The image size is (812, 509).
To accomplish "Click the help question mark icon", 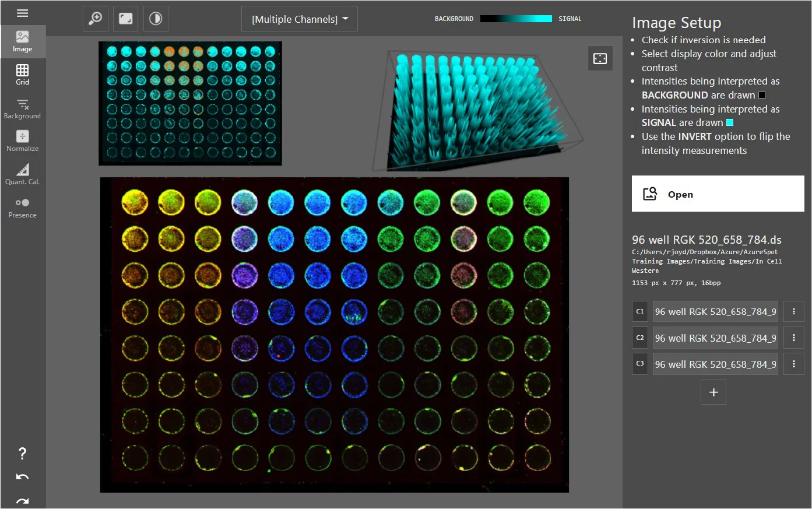I will coord(22,454).
